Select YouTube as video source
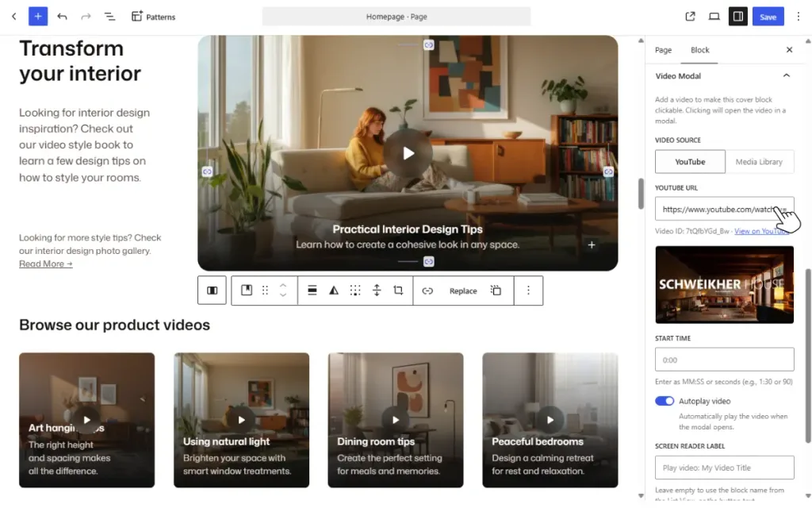 point(690,162)
